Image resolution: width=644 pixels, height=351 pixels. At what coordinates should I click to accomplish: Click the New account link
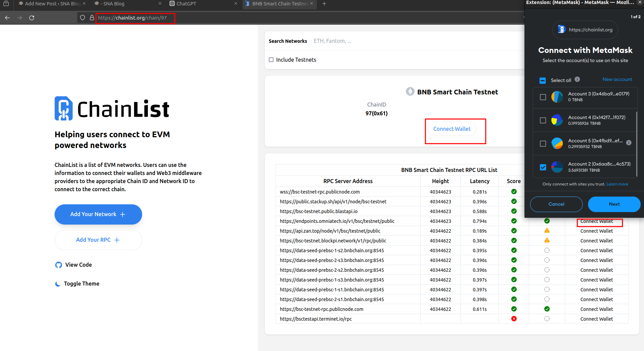coord(617,79)
